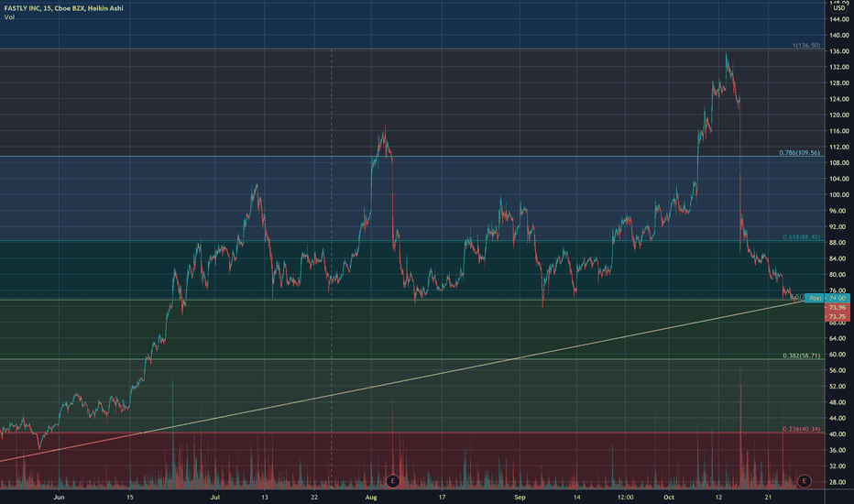Select the 0.236(40.34) Fibonacci level label
The width and height of the screenshot is (854, 504).
801,429
